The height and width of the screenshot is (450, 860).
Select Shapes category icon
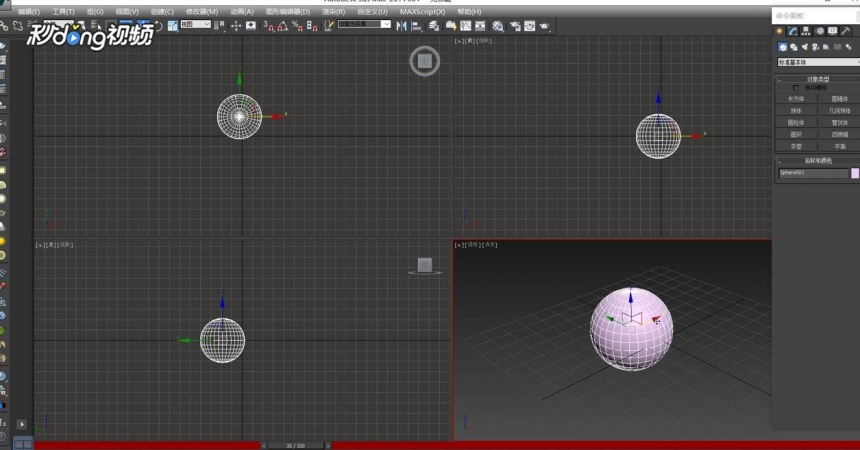click(794, 47)
